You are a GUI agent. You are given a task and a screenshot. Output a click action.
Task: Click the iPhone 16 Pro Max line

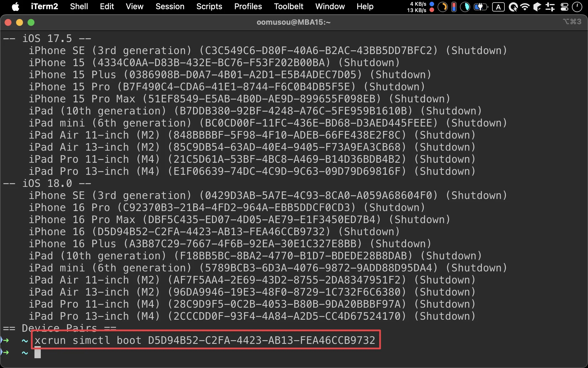click(239, 220)
